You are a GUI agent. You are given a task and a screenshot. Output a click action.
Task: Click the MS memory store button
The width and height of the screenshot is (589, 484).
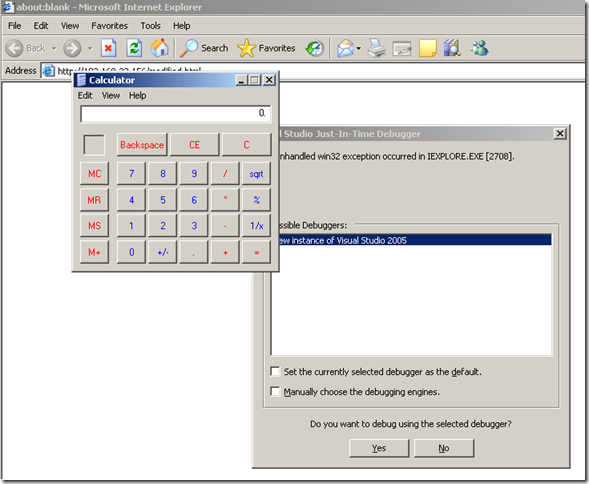(94, 225)
